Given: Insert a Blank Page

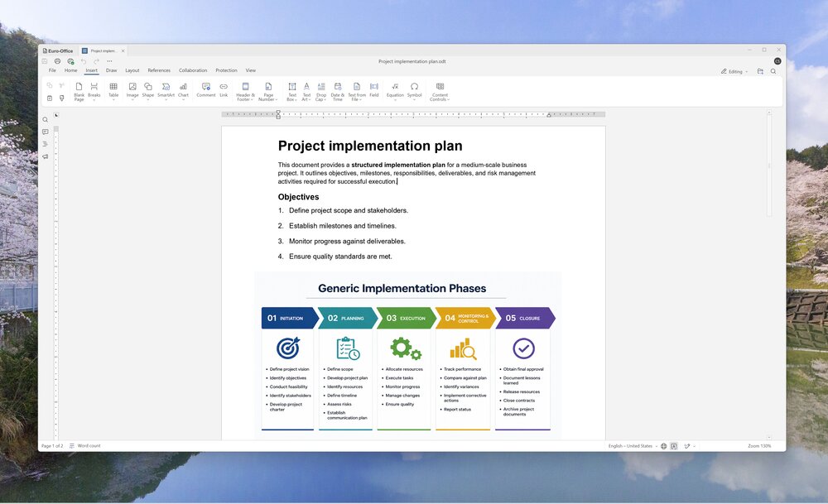Looking at the screenshot, I should (79, 91).
